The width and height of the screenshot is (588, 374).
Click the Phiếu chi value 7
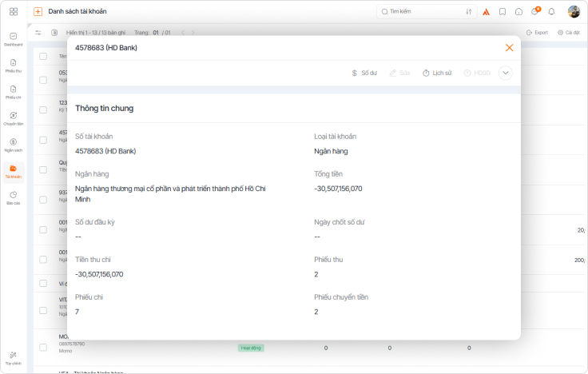coord(77,312)
